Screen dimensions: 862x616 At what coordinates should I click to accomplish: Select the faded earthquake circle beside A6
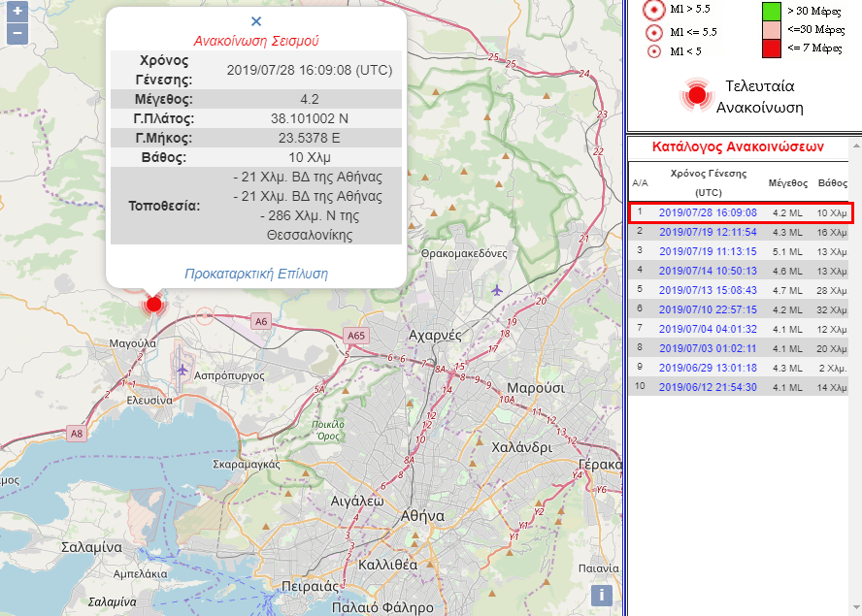(x=204, y=315)
